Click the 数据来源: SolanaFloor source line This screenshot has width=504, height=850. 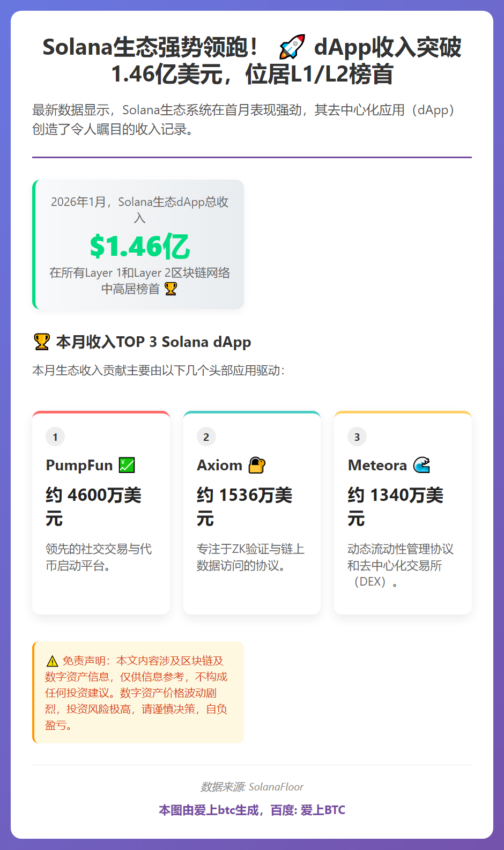(252, 787)
